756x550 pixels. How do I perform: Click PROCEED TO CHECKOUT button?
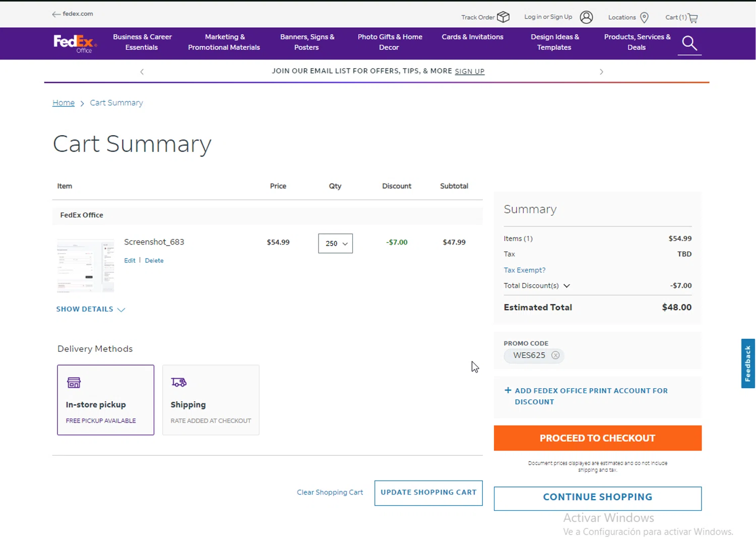click(598, 438)
